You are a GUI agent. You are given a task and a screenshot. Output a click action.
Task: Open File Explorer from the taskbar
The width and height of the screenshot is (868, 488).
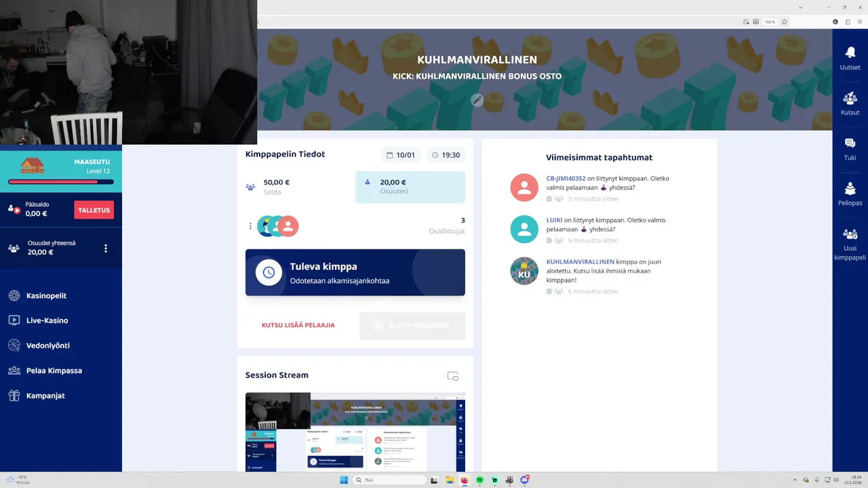point(450,480)
